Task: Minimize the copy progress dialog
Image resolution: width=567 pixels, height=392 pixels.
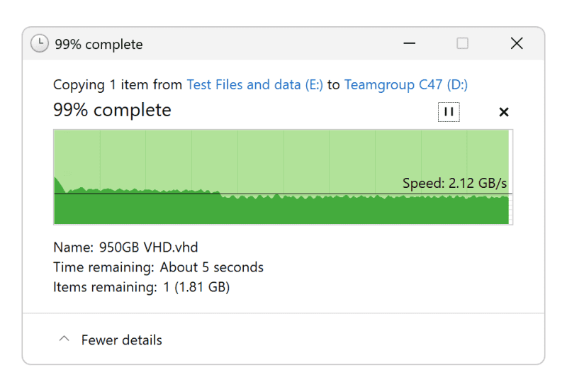Action: click(x=410, y=44)
